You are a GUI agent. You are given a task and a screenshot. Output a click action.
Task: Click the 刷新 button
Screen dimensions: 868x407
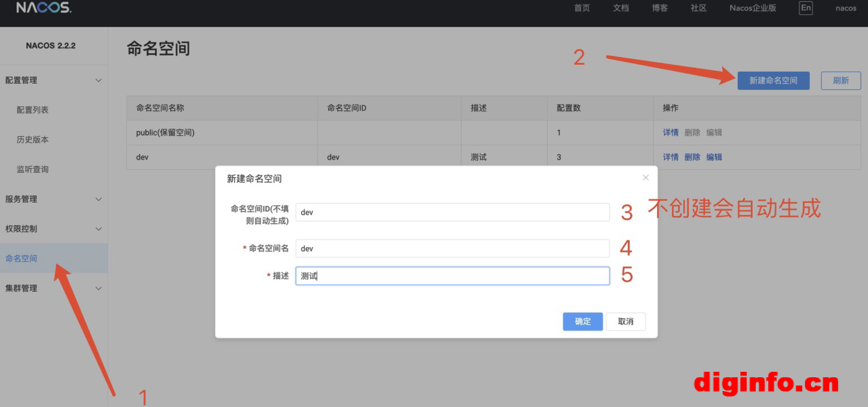[841, 80]
